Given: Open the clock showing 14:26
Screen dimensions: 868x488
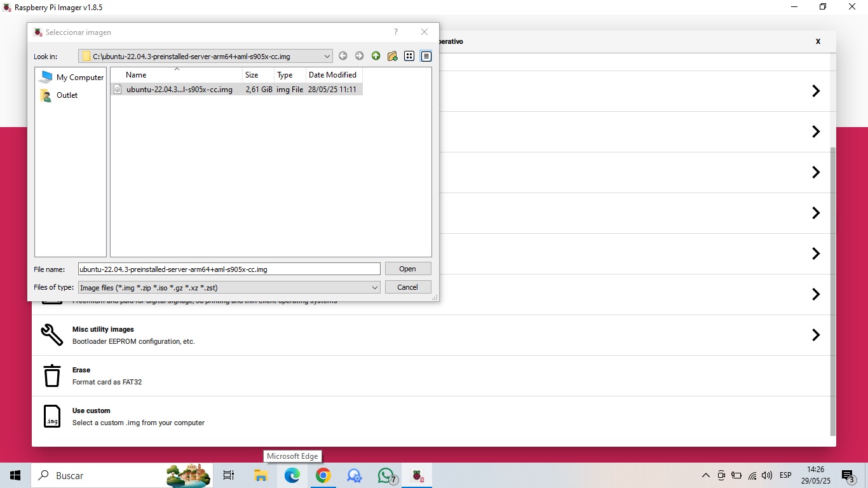Looking at the screenshot, I should [x=815, y=475].
